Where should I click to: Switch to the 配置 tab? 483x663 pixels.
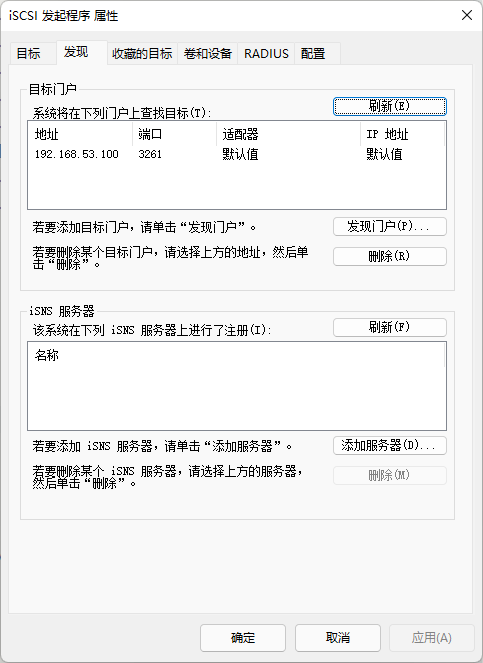point(317,54)
